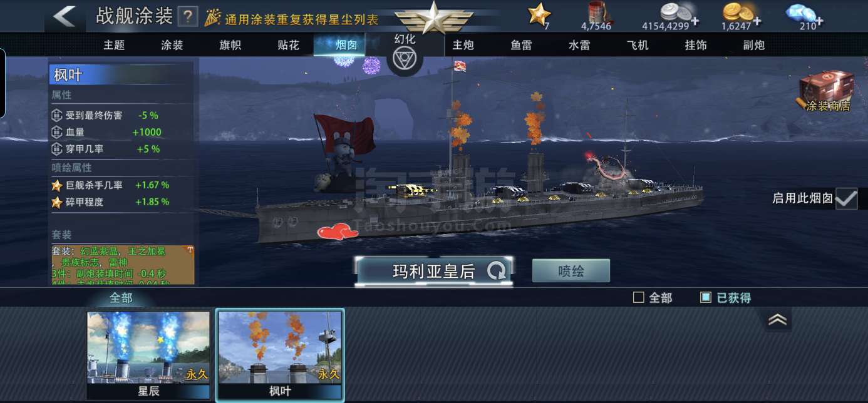Select the 星辰 funnel thumbnail

[148, 355]
